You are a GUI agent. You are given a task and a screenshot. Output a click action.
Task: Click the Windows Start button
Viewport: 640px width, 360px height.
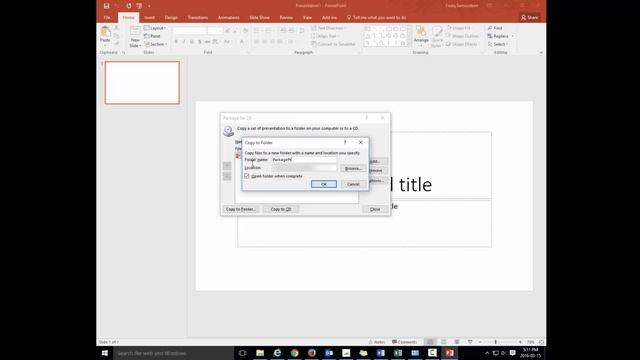(x=104, y=353)
